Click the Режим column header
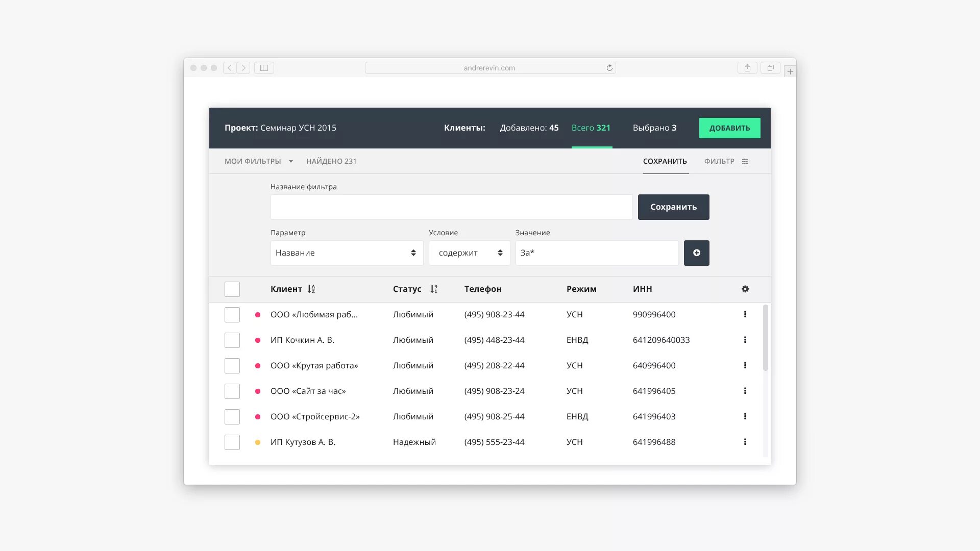 581,289
